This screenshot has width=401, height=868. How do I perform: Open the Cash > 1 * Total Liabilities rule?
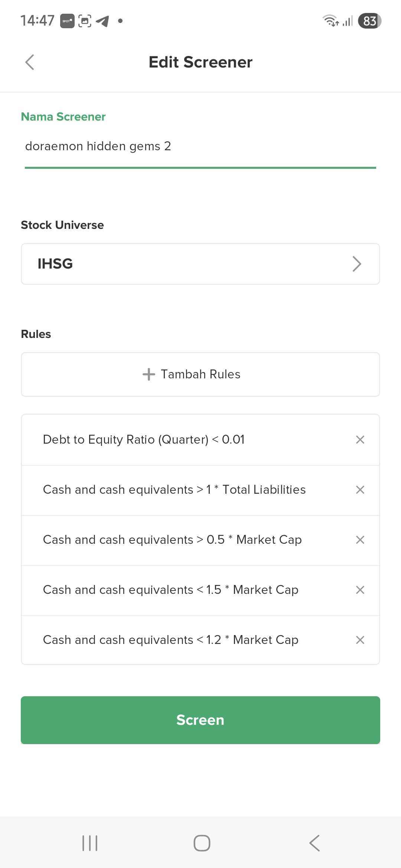pyautogui.click(x=174, y=490)
